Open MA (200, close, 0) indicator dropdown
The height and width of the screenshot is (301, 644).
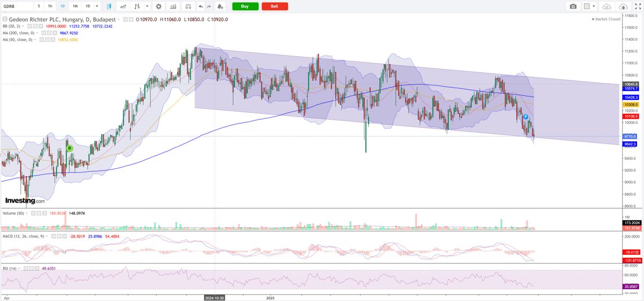coord(37,33)
